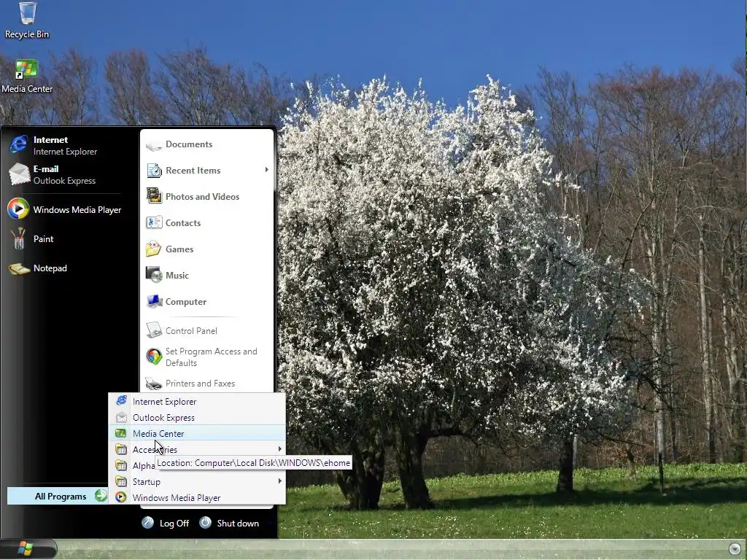
Task: Expand the Accessories submenu arrow
Action: 279,449
